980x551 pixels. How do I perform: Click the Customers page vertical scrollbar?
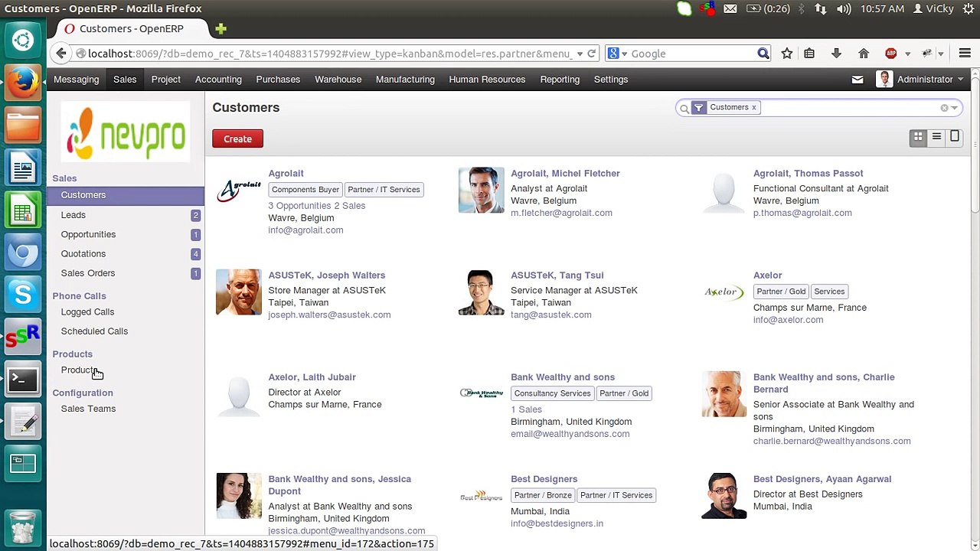[975, 145]
